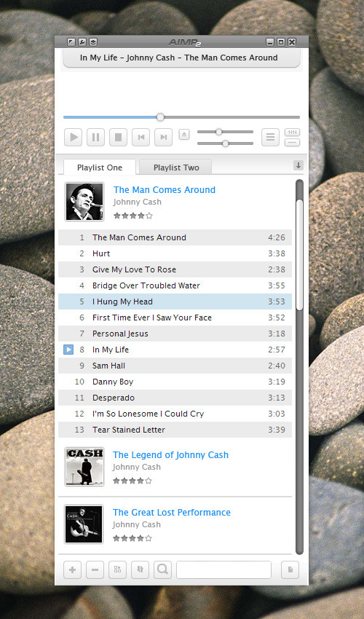This screenshot has height=619, width=364.
Task: Skip to the next track
Action: (x=164, y=138)
